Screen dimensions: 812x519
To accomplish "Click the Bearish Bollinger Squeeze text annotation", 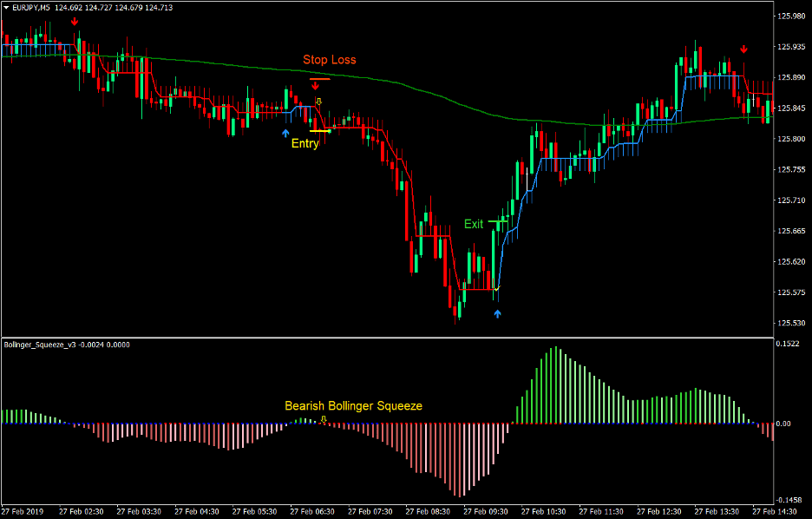I will click(x=353, y=405).
